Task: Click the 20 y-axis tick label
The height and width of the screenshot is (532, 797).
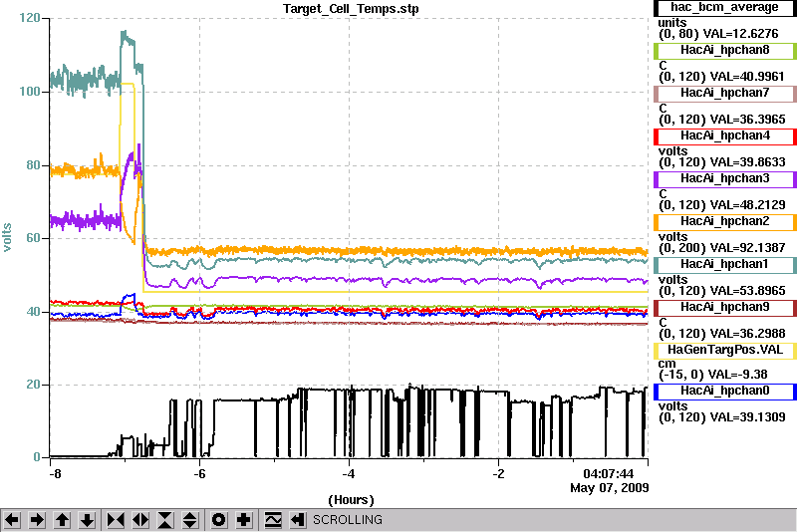Action: [x=33, y=385]
